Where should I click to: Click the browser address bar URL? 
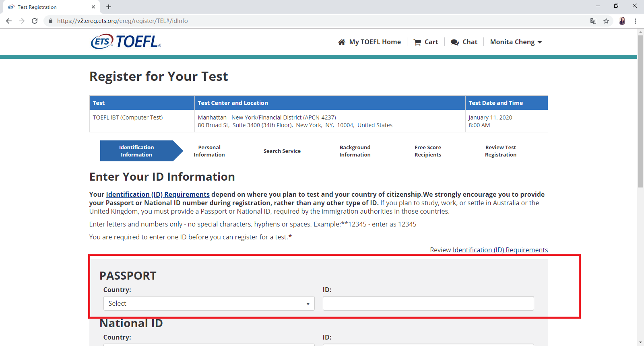point(122,21)
